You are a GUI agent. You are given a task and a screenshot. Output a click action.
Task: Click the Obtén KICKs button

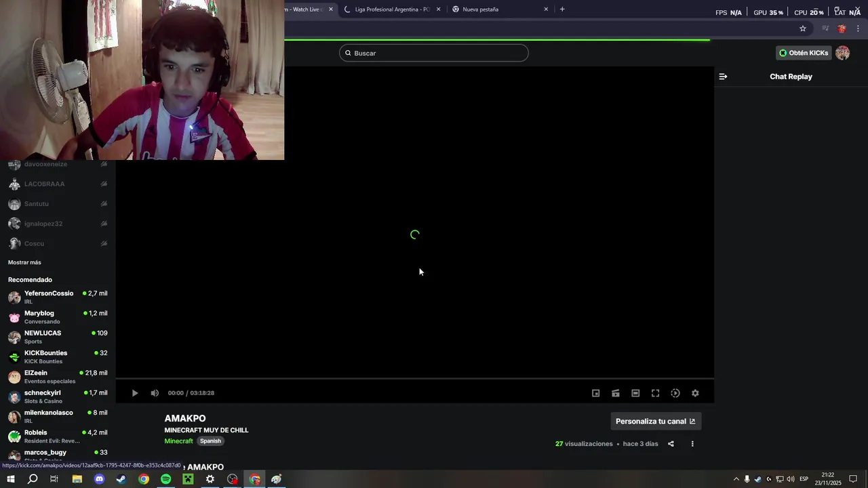pos(804,53)
